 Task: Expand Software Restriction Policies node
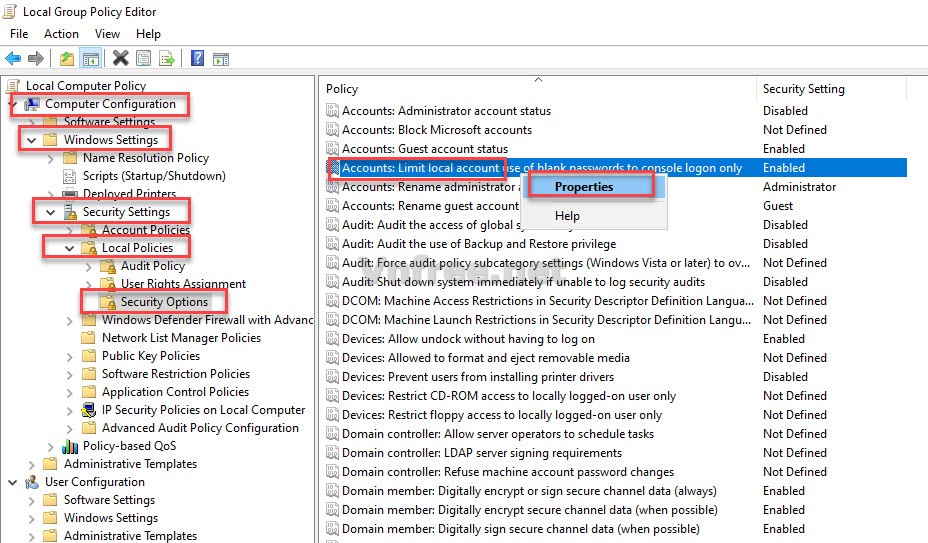coord(70,374)
